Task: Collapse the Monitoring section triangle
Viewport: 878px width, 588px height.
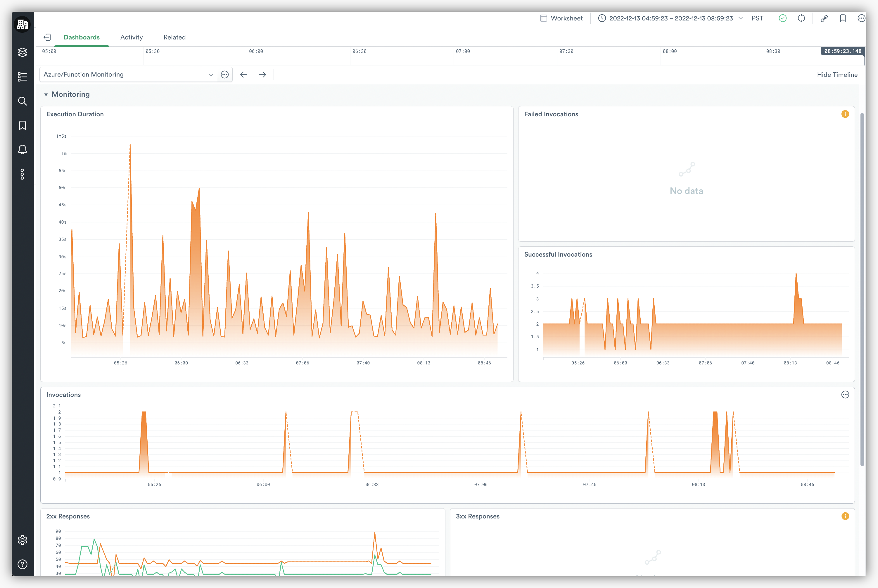Action: point(46,94)
